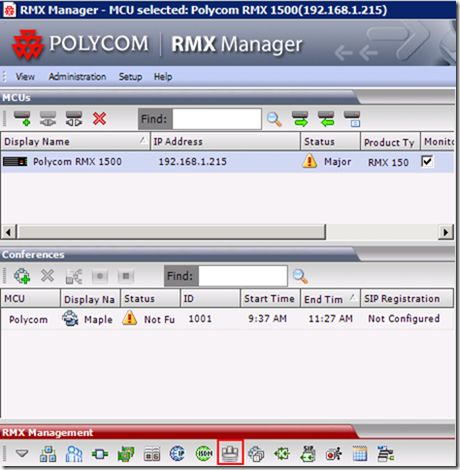This screenshot has width=460, height=470.
Task: Open the green ISDN icon
Action: coord(204,454)
